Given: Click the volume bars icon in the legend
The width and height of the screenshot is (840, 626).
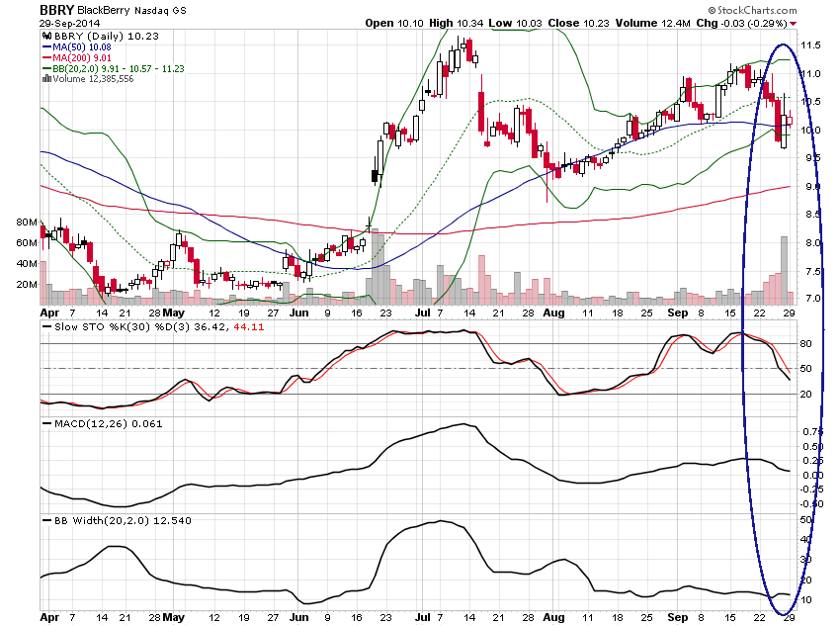Looking at the screenshot, I should (46, 79).
